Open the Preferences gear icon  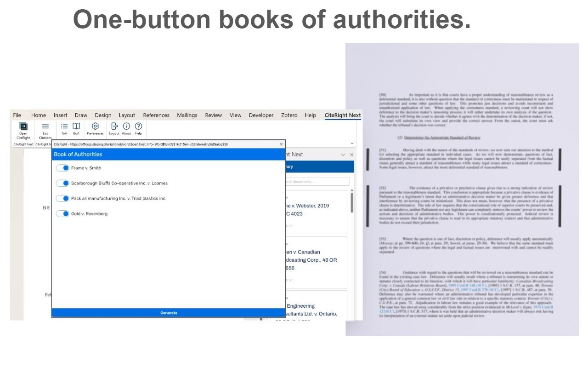[x=95, y=129]
